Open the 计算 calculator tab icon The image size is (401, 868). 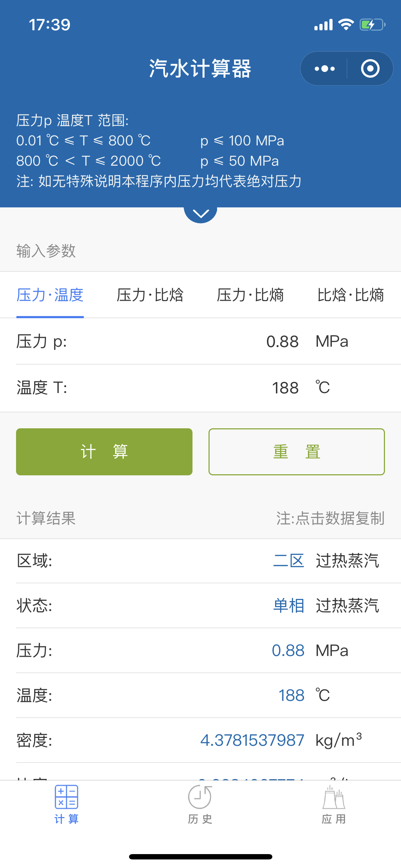tap(67, 797)
